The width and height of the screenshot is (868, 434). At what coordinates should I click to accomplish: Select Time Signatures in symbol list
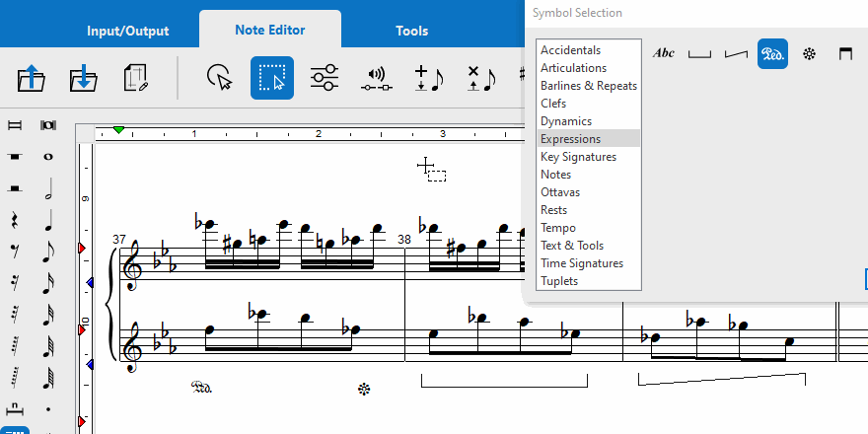tap(581, 263)
